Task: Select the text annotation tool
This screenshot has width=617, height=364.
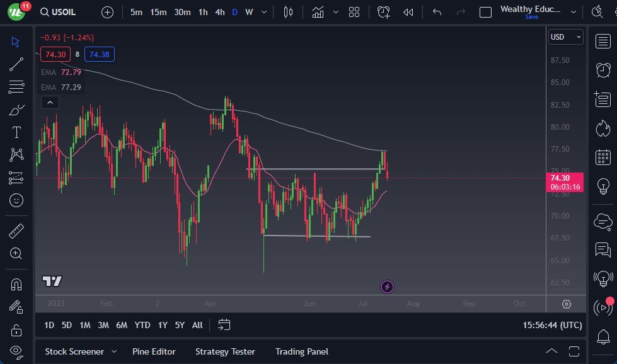Action: click(x=16, y=132)
